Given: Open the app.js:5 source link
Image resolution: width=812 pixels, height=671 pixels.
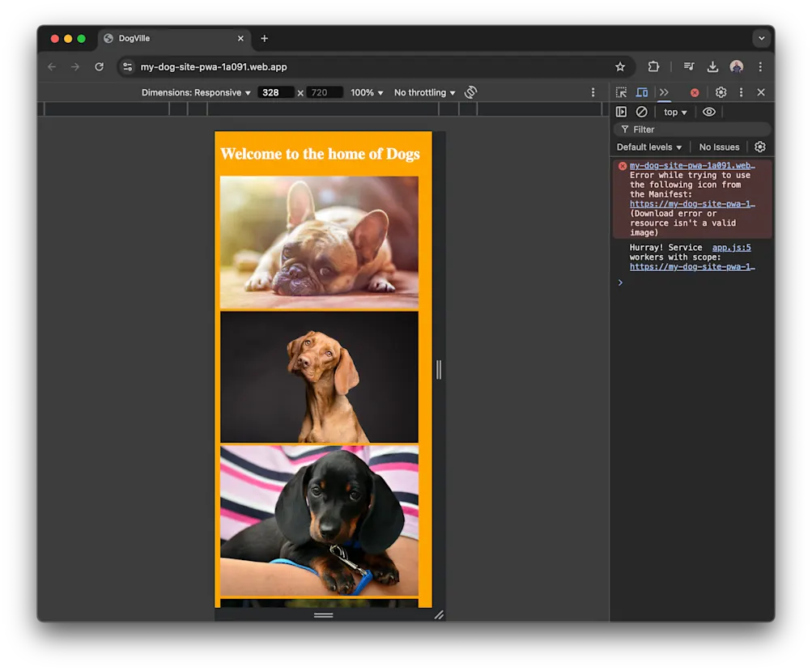Looking at the screenshot, I should (x=731, y=247).
